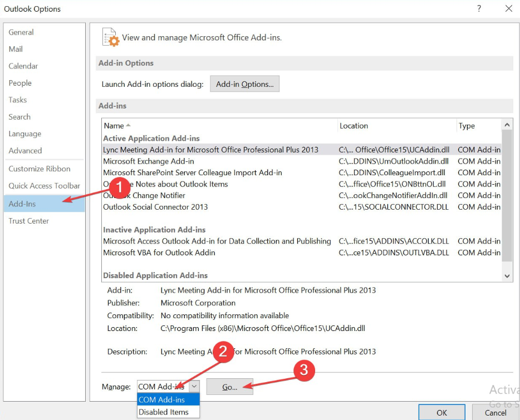This screenshot has width=520, height=420.
Task: Click the add-ins list scrollbar thumb
Action: click(507, 196)
